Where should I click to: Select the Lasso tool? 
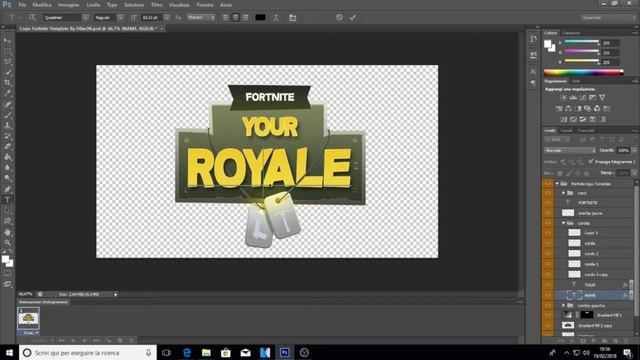click(7, 62)
